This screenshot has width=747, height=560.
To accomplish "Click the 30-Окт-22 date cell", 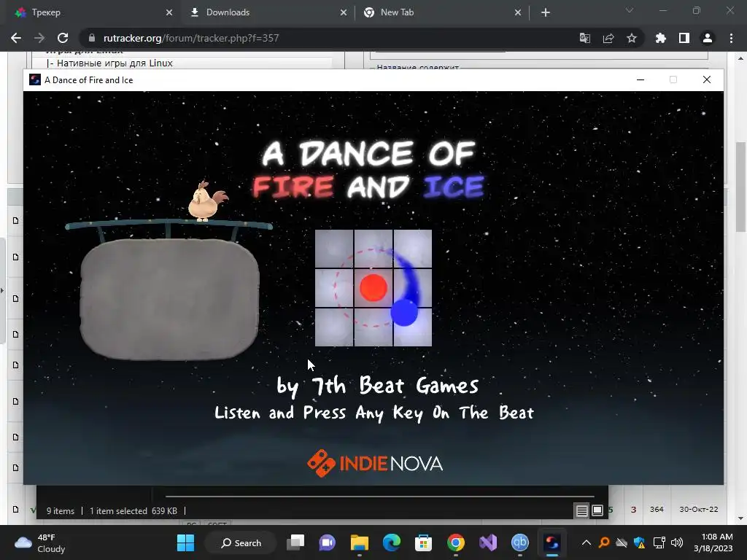I will [x=698, y=509].
